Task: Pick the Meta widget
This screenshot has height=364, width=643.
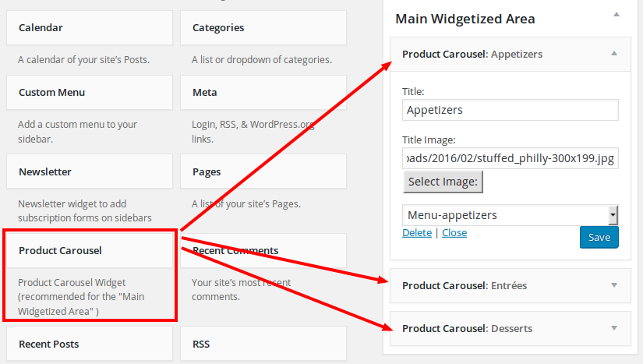Action: pyautogui.click(x=263, y=93)
